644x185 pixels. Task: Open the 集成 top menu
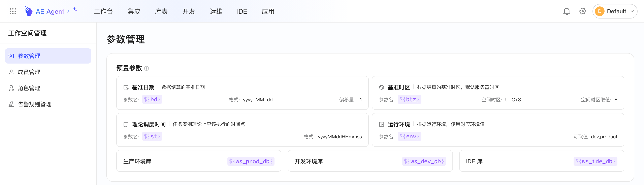point(134,11)
